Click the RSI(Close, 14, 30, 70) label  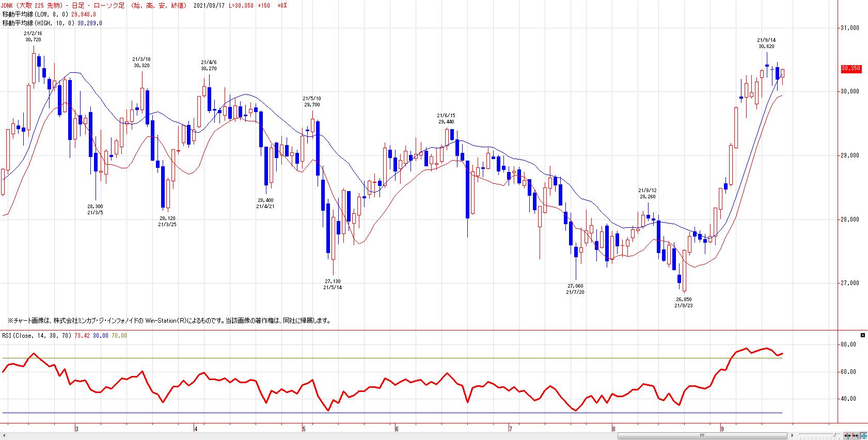pos(37,336)
